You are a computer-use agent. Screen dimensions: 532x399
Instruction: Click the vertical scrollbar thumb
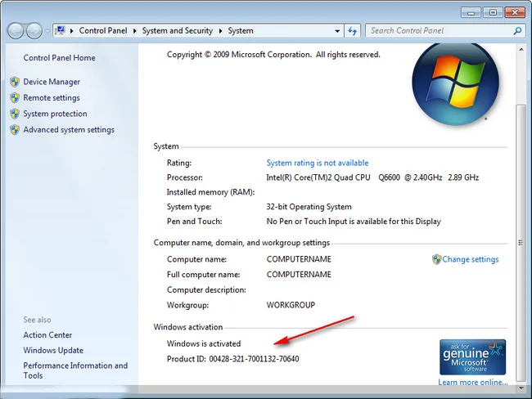[521, 243]
